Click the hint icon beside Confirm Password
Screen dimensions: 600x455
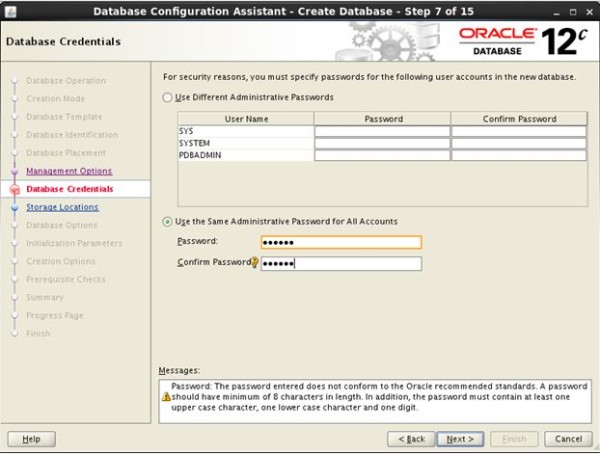255,263
